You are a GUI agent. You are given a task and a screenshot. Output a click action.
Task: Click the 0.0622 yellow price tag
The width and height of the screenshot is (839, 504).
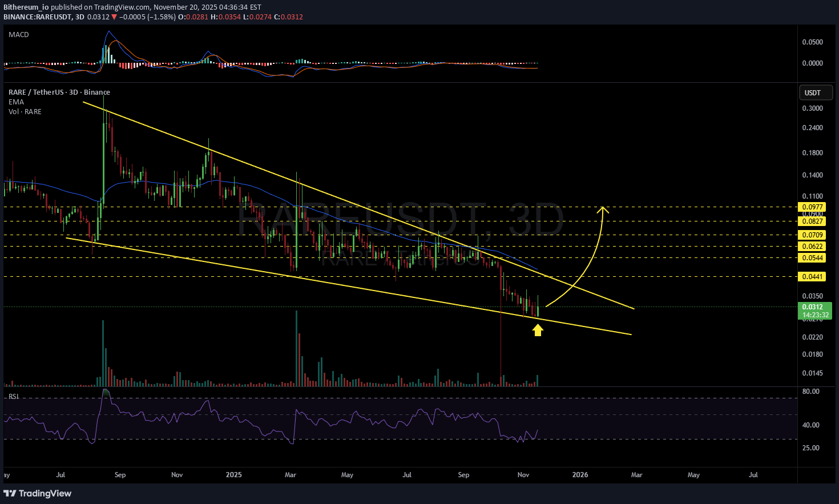click(812, 247)
